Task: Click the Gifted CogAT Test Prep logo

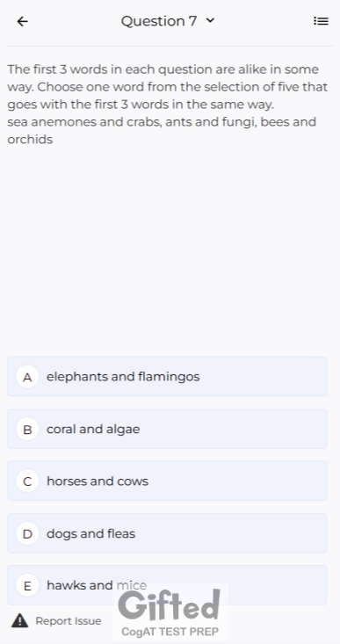Action: pyautogui.click(x=170, y=611)
